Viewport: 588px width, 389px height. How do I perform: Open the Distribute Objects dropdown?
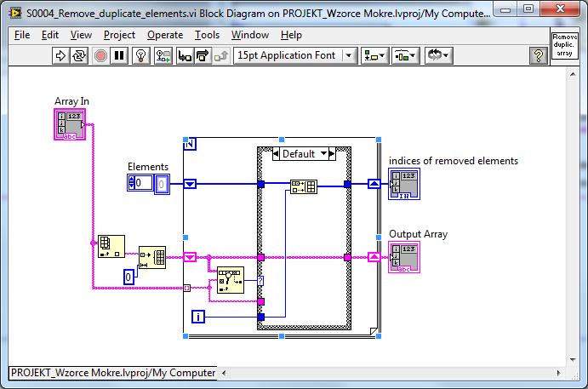pos(405,56)
